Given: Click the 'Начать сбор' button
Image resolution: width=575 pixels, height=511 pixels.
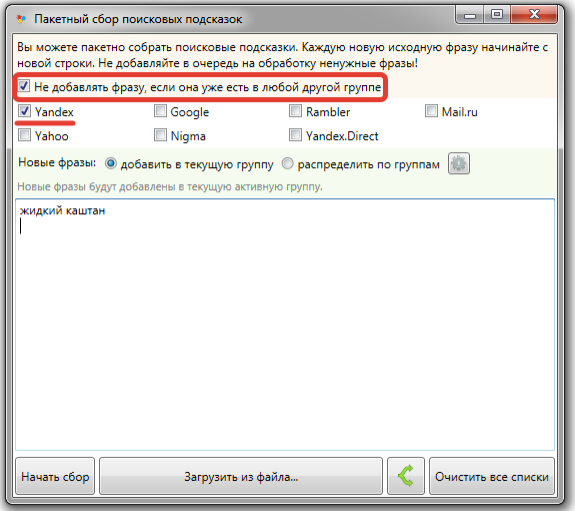Looking at the screenshot, I should point(55,476).
